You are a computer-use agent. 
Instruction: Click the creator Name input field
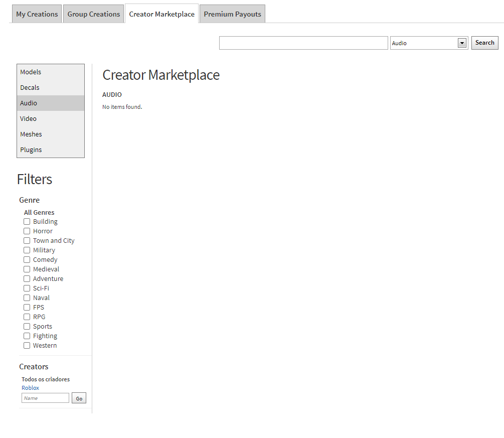coord(45,398)
